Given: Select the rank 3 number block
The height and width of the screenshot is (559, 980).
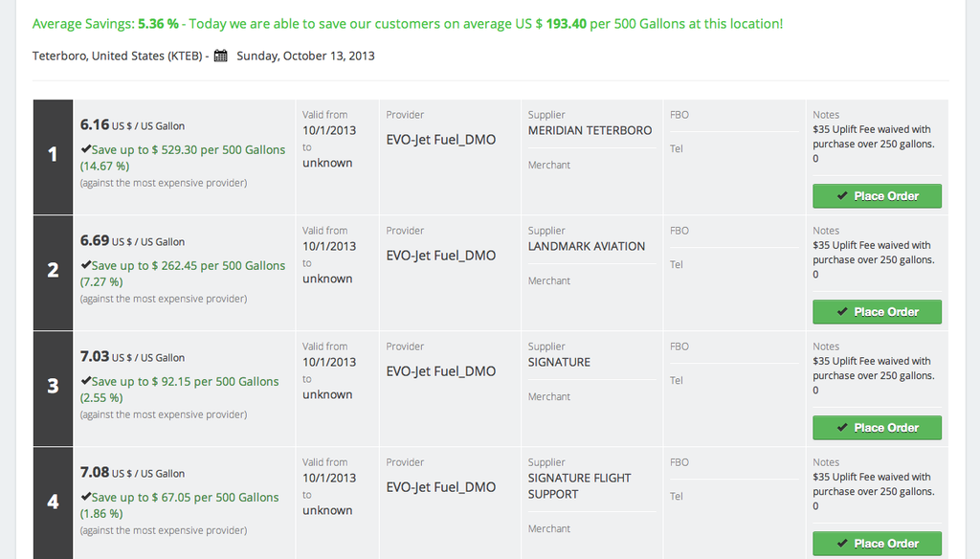Looking at the screenshot, I should coord(53,387).
